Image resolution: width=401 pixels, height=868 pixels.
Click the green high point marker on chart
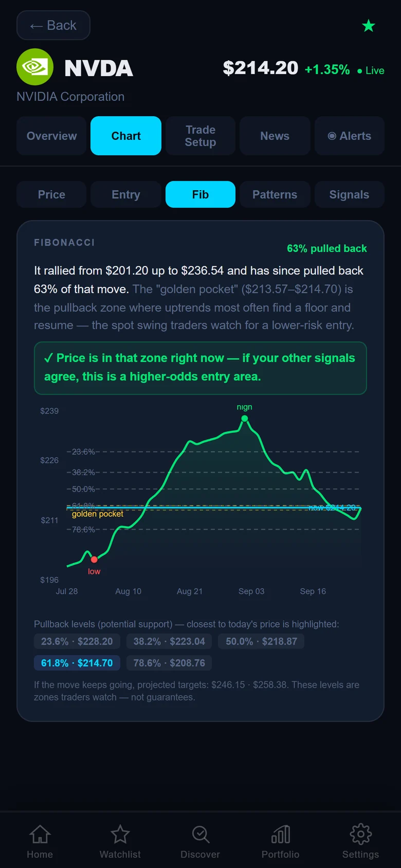[245, 419]
